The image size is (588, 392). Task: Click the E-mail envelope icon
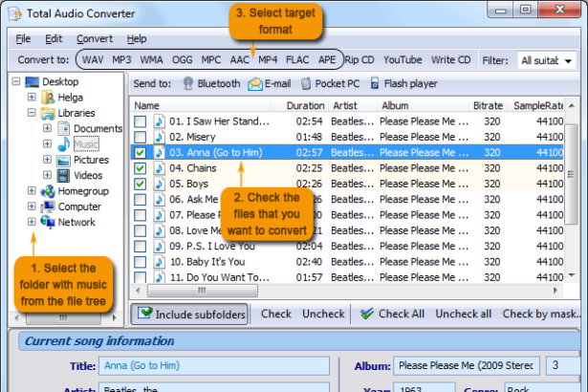point(255,83)
